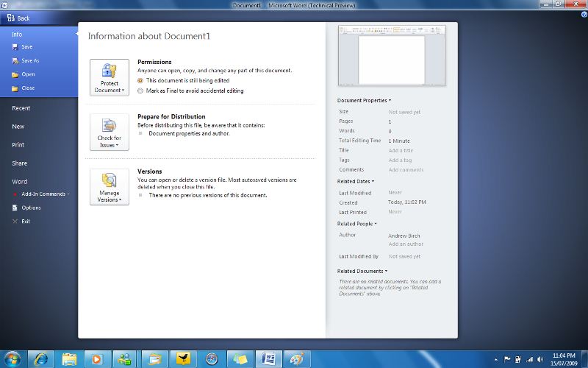Open the Recent tab
The height and width of the screenshot is (368, 588).
[x=21, y=108]
